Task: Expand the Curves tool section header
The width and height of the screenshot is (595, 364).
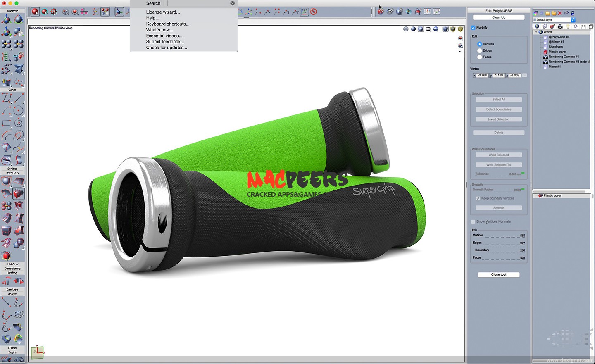Action: pos(12,90)
